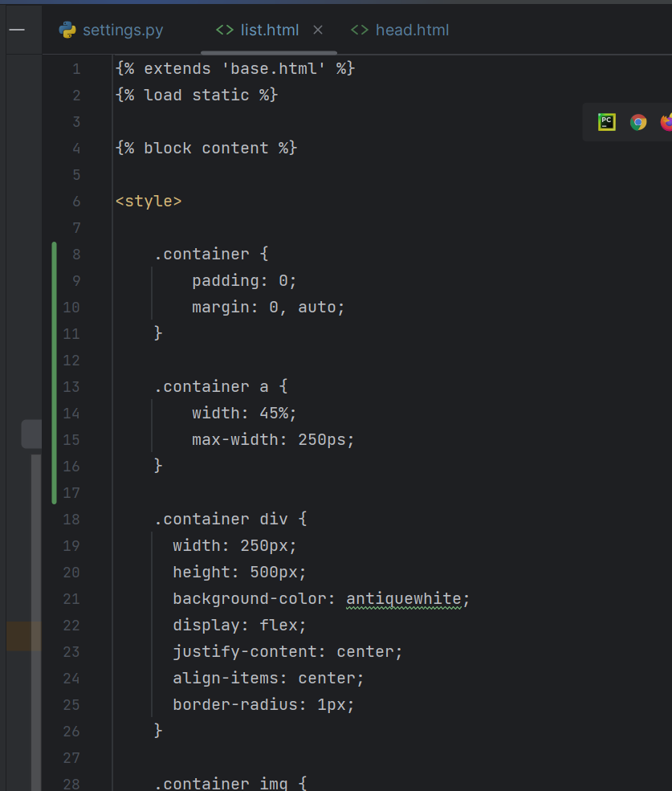Click line number 28 in gutter
672x791 pixels.
pyautogui.click(x=71, y=784)
